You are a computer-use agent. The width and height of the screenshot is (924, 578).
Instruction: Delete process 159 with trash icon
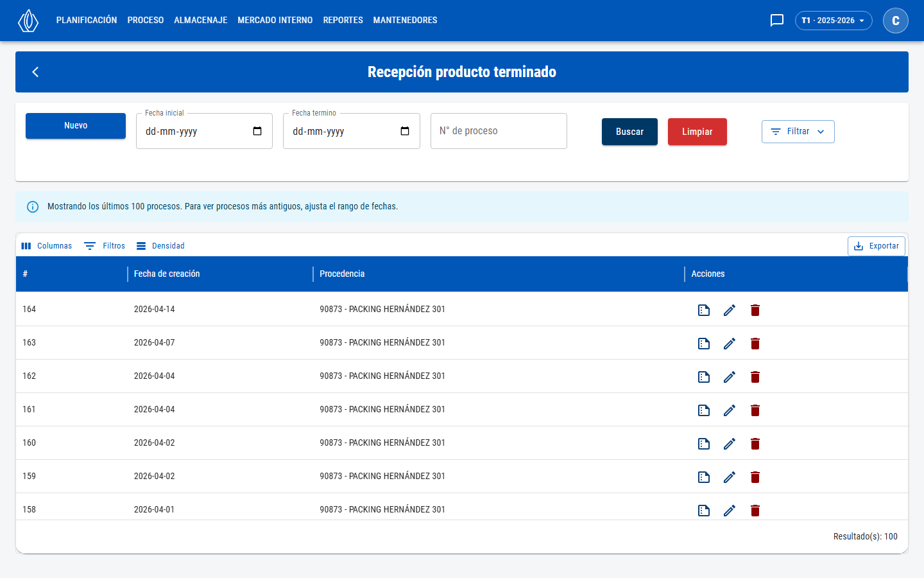[755, 477]
